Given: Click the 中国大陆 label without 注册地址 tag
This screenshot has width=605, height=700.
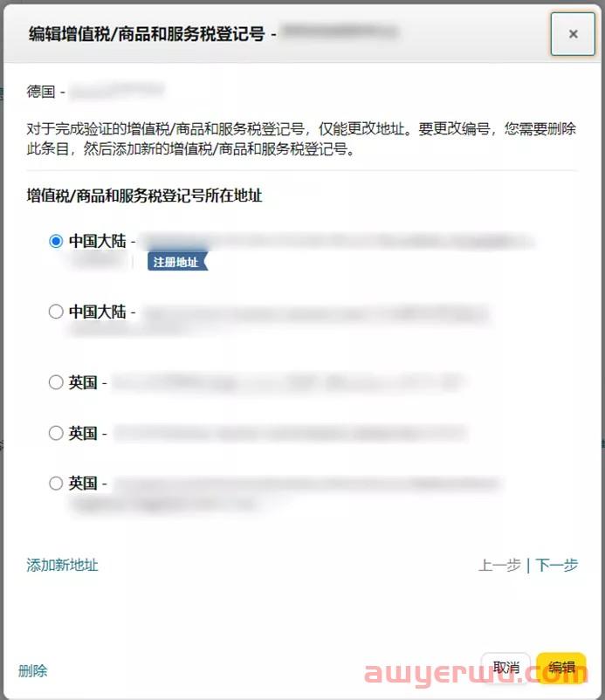Looking at the screenshot, I should coord(97,312).
